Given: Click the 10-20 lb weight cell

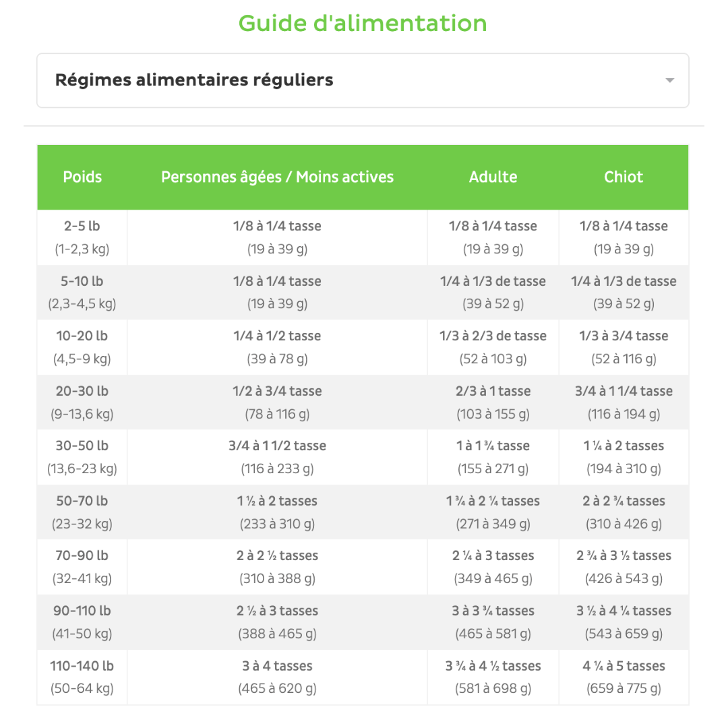Looking at the screenshot, I should click(x=82, y=347).
